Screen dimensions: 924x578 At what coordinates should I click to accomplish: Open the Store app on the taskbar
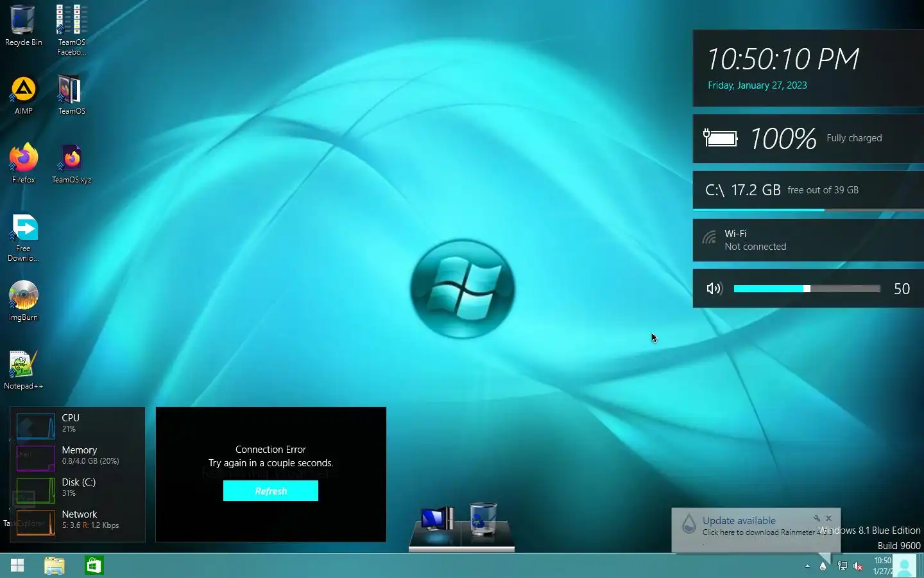click(94, 565)
